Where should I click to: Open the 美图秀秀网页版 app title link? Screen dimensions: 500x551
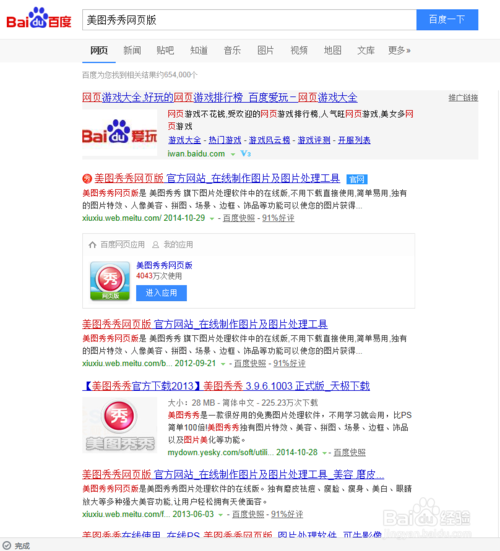point(164,265)
